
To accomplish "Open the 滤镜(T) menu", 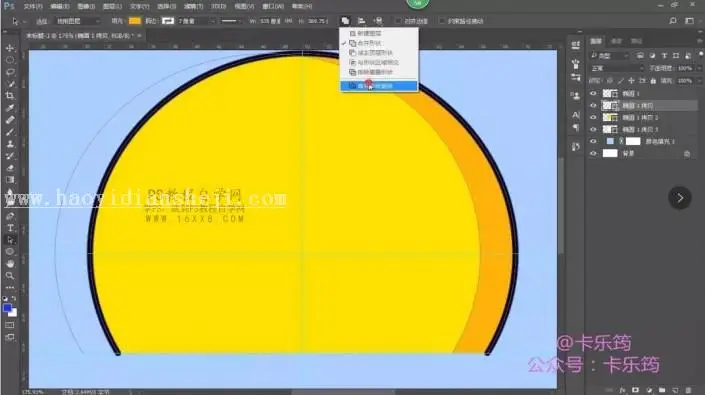I will tap(193, 6).
